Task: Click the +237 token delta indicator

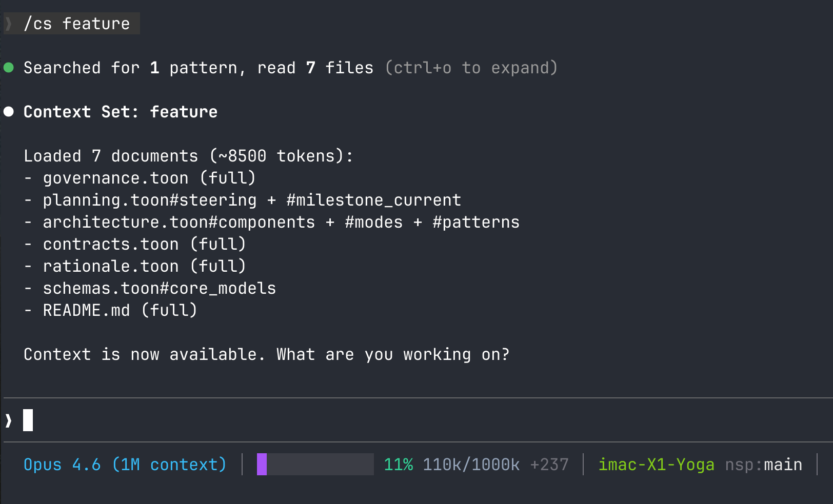Action: point(549,465)
